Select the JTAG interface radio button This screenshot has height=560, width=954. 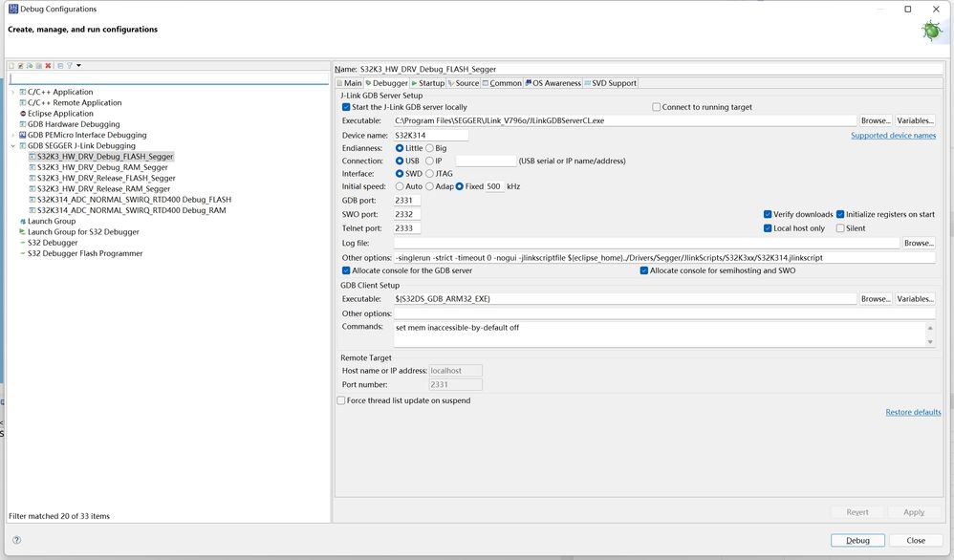coord(427,174)
